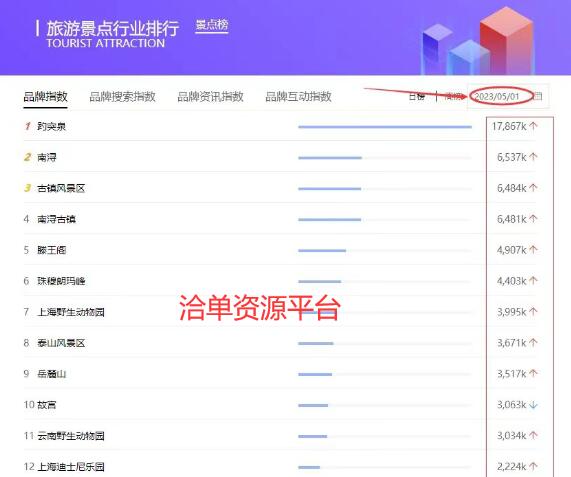
Task: Click the 6,481k index value
Action: pyautogui.click(x=512, y=219)
